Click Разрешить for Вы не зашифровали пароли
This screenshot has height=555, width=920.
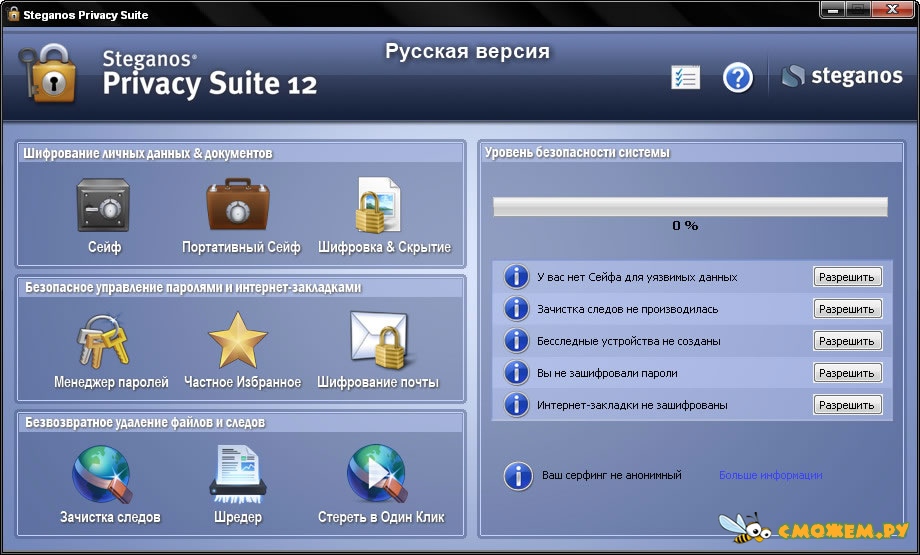[x=847, y=373]
